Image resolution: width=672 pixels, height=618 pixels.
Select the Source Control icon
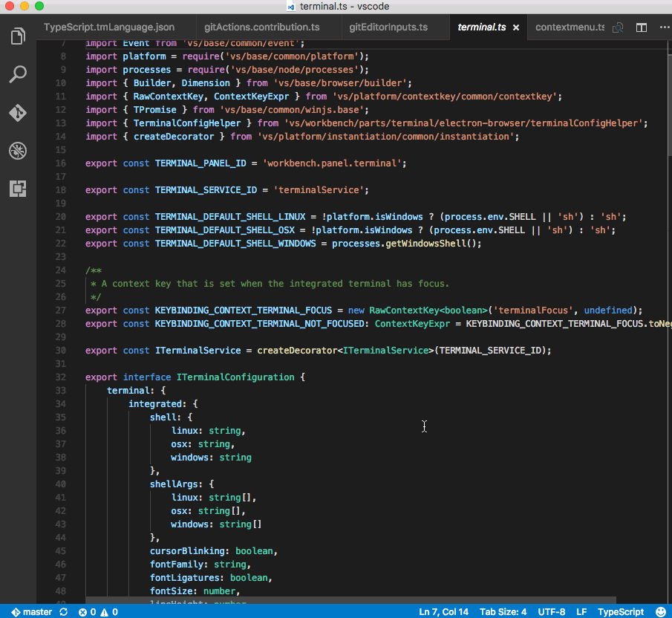click(x=18, y=113)
